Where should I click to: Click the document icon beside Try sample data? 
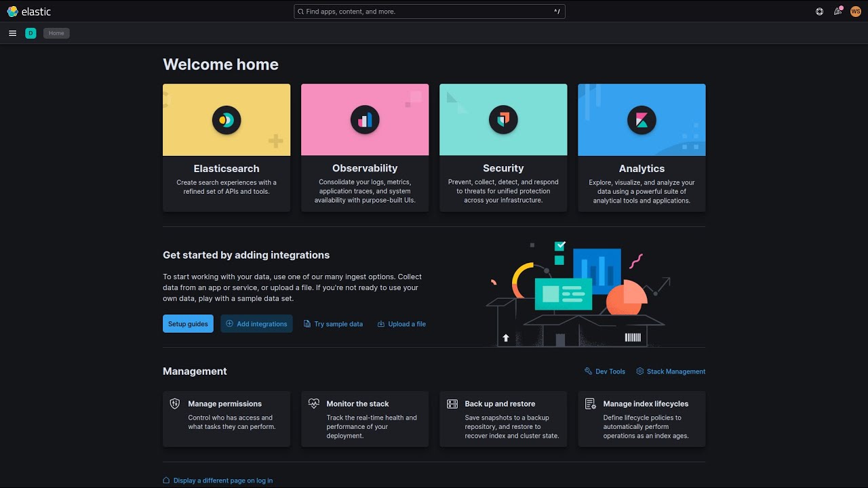(x=307, y=324)
